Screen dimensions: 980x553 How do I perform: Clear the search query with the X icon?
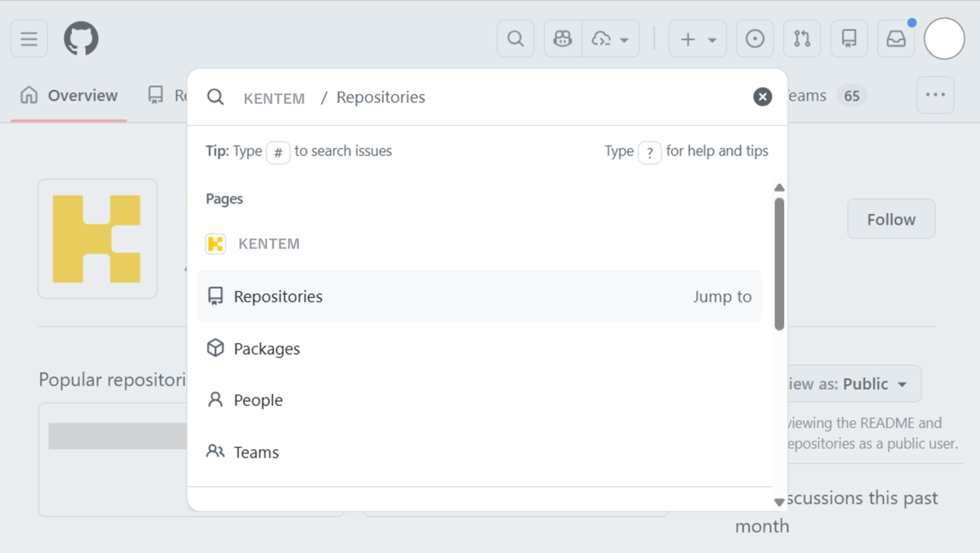pyautogui.click(x=762, y=96)
